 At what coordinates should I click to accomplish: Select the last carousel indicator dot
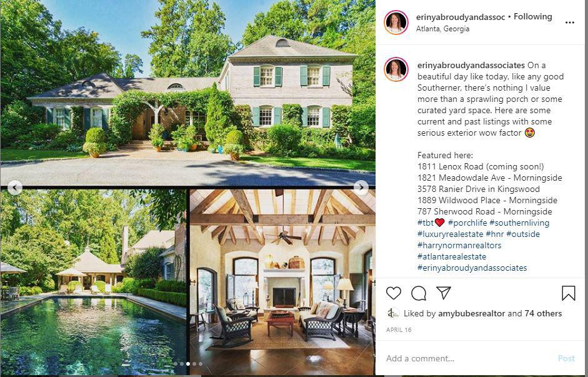pyautogui.click(x=201, y=363)
